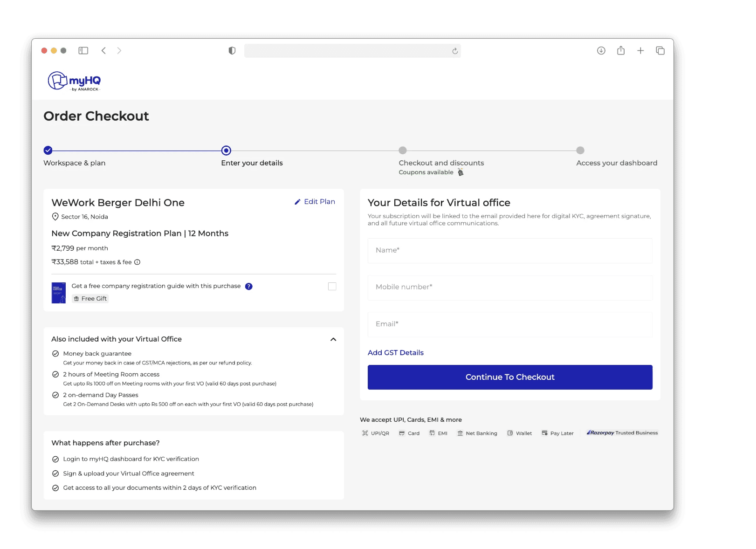Click the active Enter your details step circle

pyautogui.click(x=226, y=150)
